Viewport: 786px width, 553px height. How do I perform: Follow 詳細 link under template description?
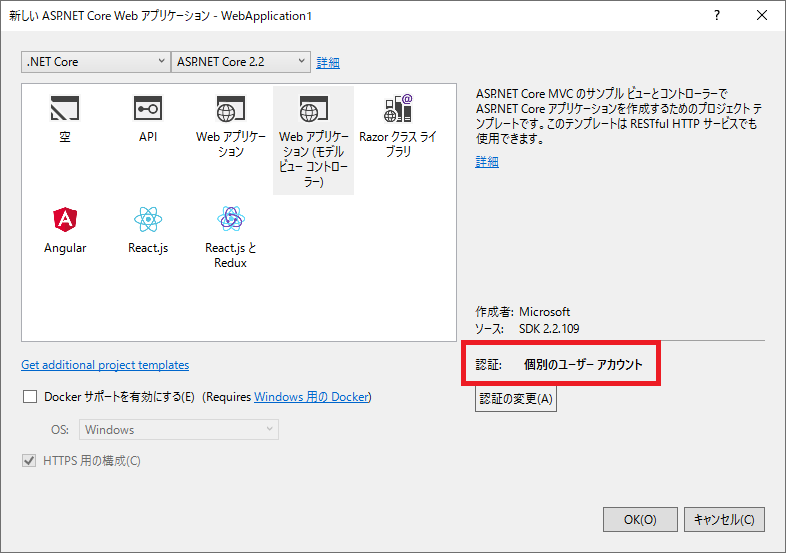pyautogui.click(x=487, y=162)
